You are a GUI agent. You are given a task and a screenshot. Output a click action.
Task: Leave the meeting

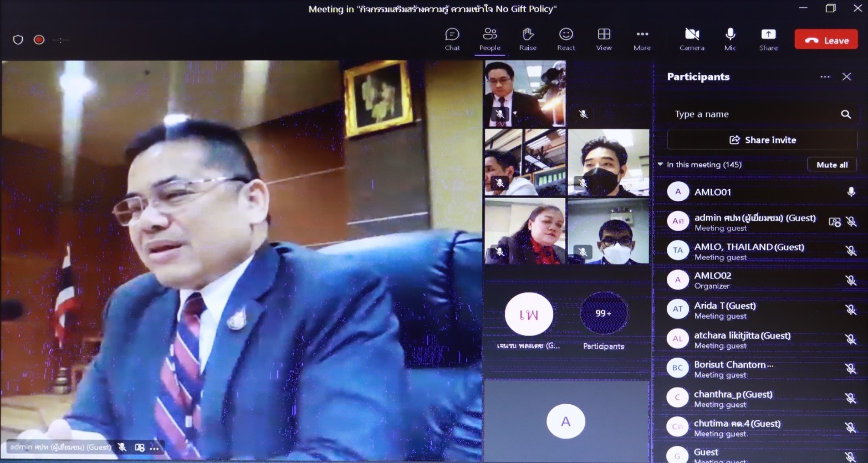pos(826,40)
